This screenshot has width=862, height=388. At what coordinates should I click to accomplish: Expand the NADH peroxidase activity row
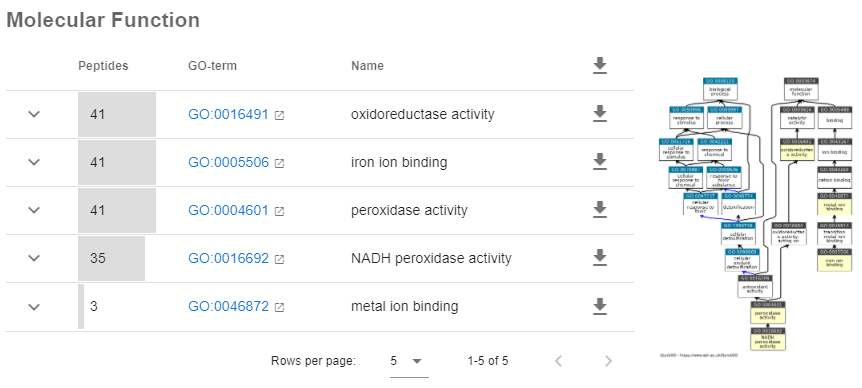click(34, 258)
